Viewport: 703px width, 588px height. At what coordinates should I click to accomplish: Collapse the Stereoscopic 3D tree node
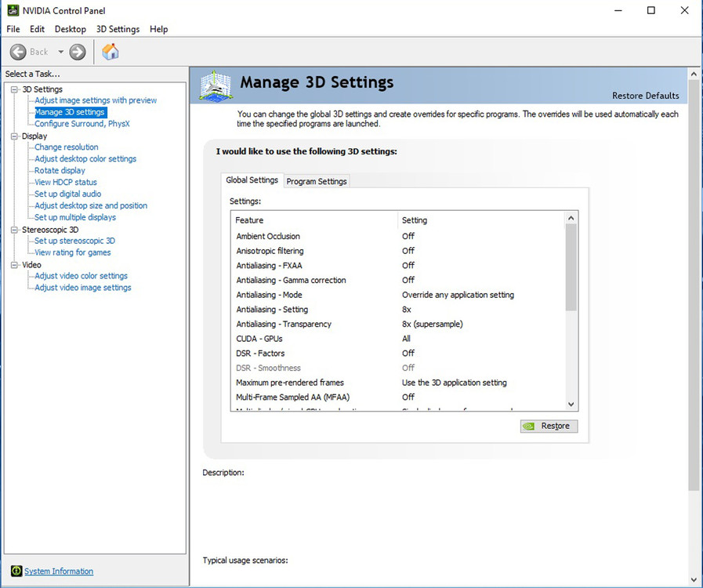(14, 230)
